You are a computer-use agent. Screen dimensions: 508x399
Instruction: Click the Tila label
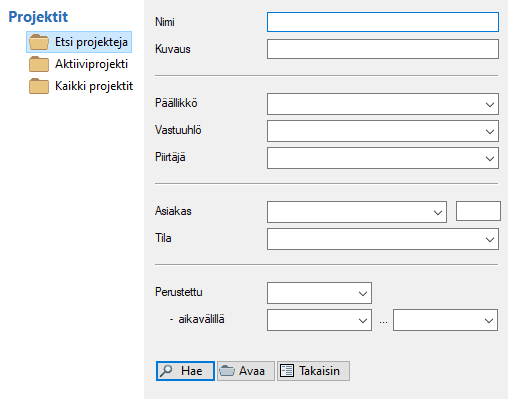pos(163,238)
